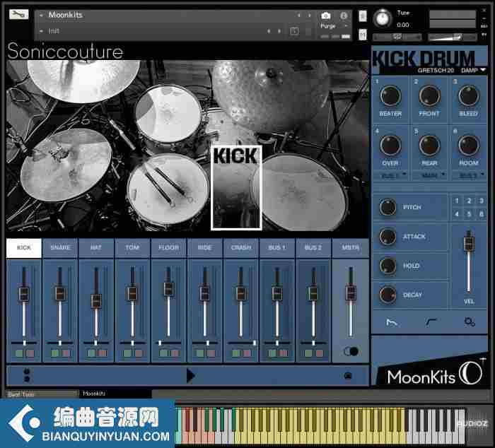
Task: Click the FRONT mic knob
Action: point(429,95)
